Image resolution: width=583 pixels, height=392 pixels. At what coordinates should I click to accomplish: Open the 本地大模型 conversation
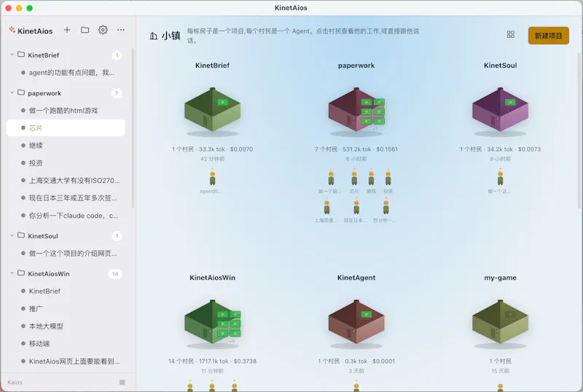click(66, 326)
